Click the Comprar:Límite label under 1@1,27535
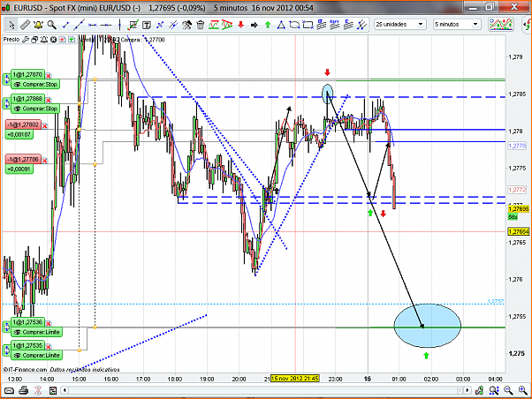The height and width of the screenshot is (399, 532). click(x=37, y=355)
